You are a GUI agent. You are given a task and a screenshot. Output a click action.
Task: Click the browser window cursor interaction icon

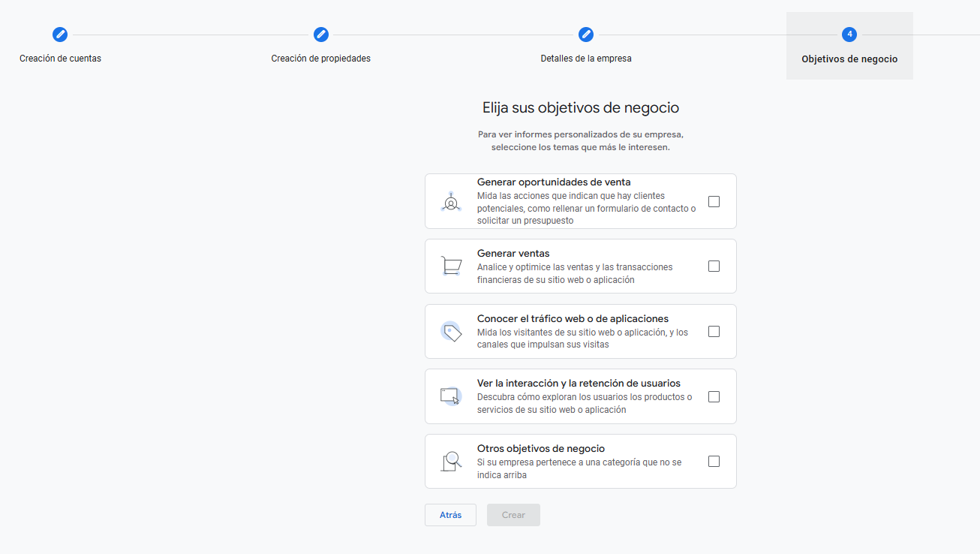pos(451,396)
